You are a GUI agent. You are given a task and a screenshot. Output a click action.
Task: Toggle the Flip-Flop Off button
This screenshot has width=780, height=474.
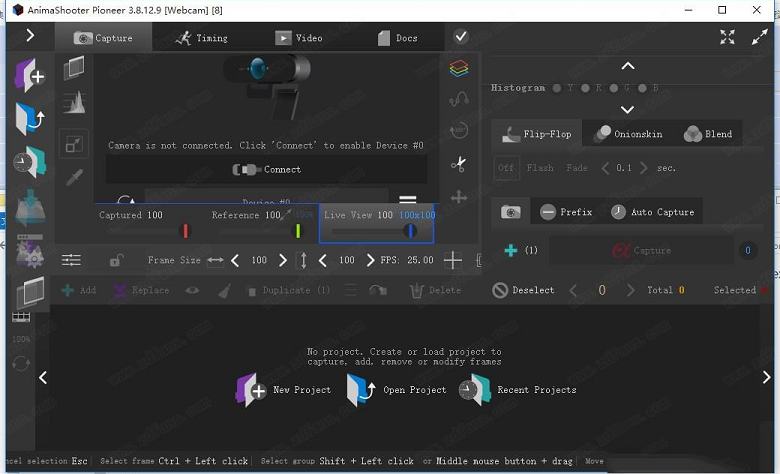[x=507, y=168]
